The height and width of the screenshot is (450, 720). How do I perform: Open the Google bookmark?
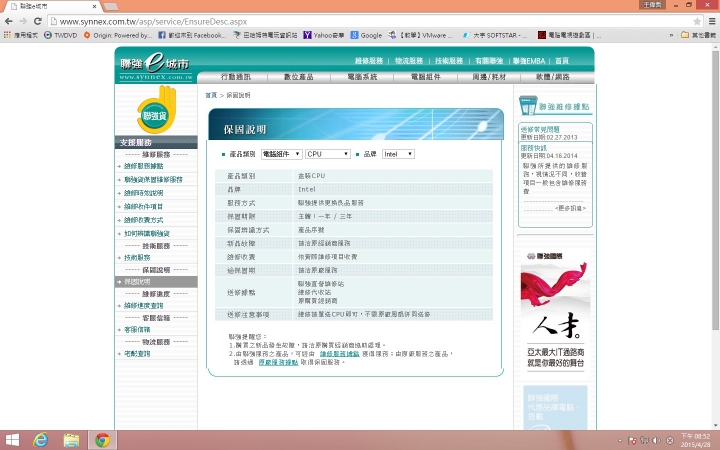366,35
